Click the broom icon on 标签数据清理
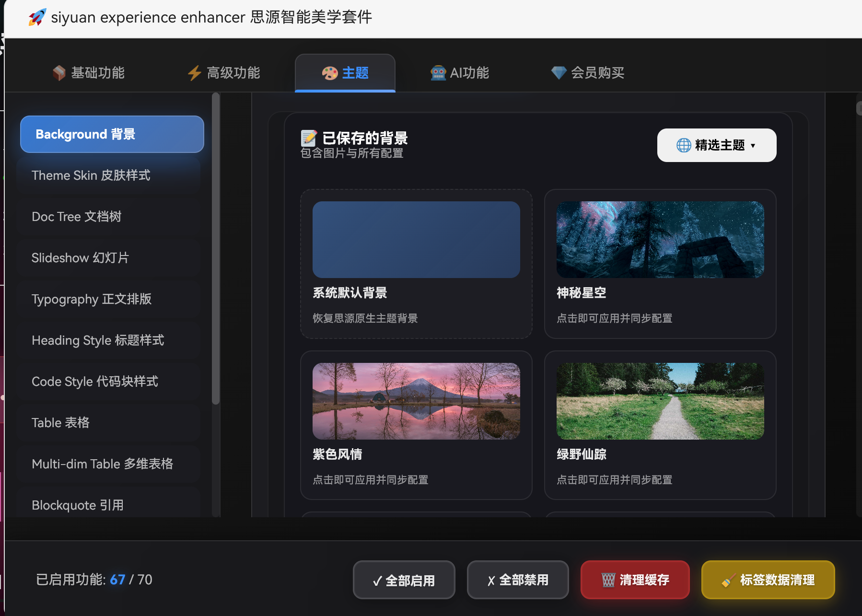Screen dimensions: 862x616 coord(728,581)
